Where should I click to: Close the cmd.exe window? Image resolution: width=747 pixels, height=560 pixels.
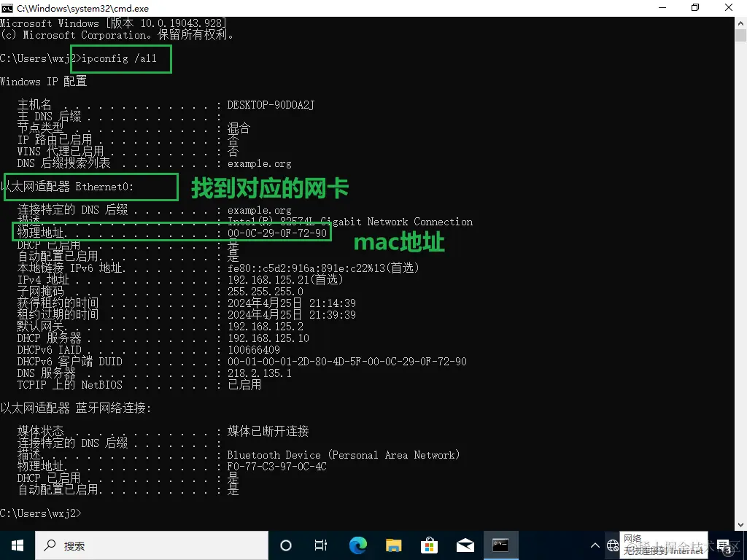(x=729, y=7)
